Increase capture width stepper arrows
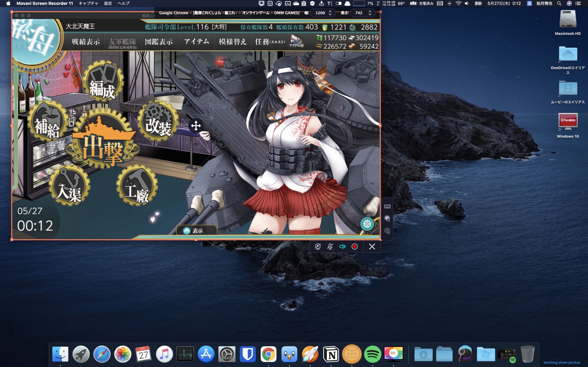The width and height of the screenshot is (588, 367). (x=330, y=11)
